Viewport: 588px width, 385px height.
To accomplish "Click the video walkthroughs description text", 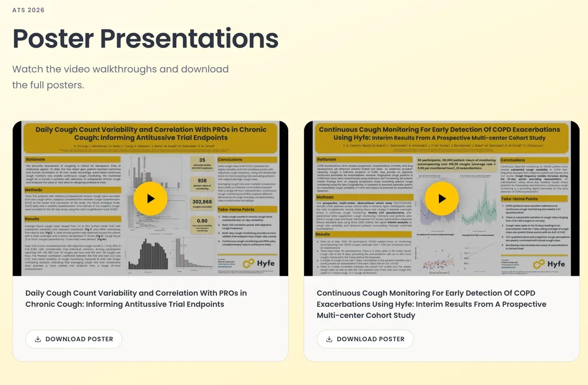I will tap(120, 77).
